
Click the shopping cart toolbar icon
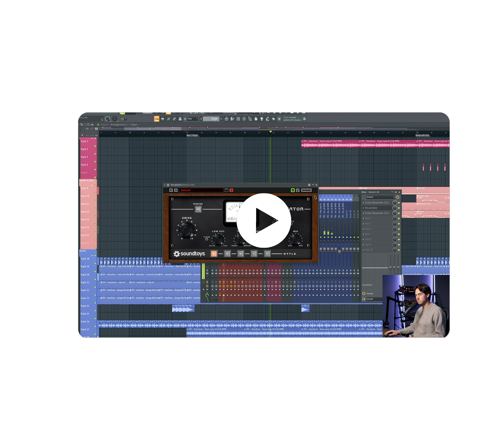point(279,119)
